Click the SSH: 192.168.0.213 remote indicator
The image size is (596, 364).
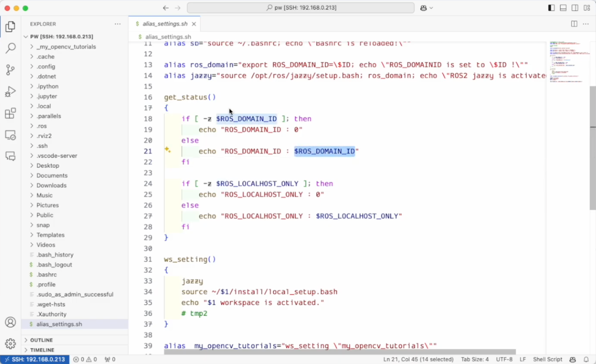click(35, 359)
